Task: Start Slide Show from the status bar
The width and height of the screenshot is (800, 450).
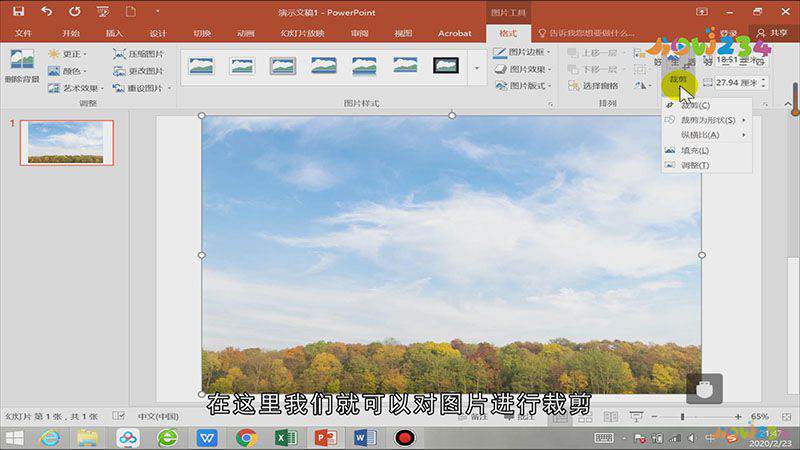Action: 636,418
